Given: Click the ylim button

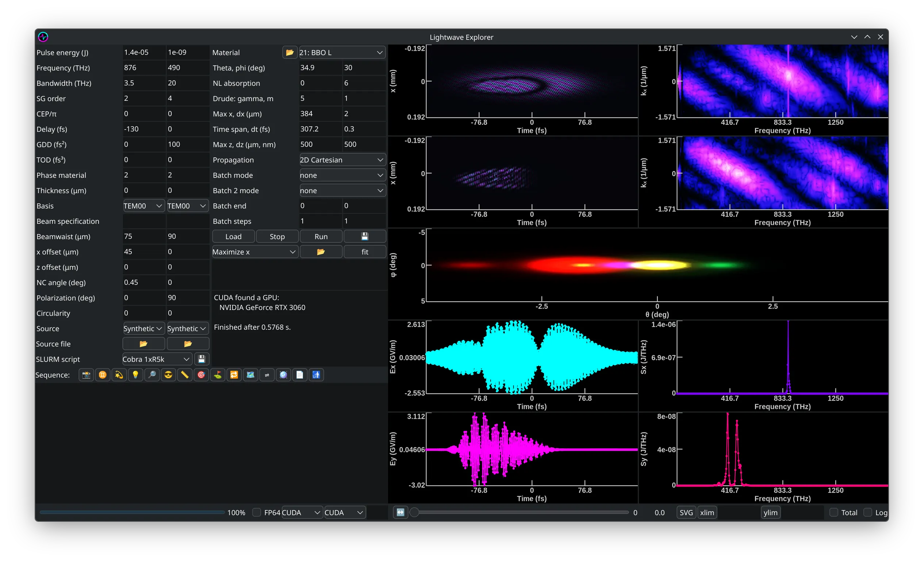Looking at the screenshot, I should coord(771,512).
